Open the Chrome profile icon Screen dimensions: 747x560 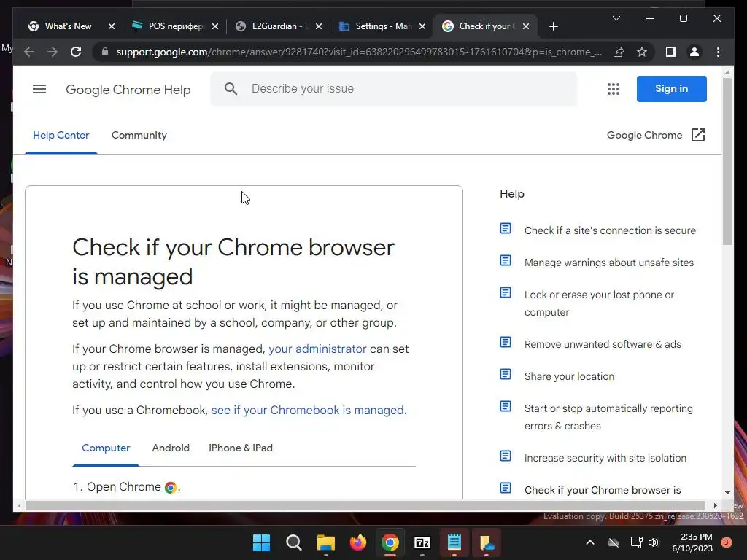pos(694,52)
